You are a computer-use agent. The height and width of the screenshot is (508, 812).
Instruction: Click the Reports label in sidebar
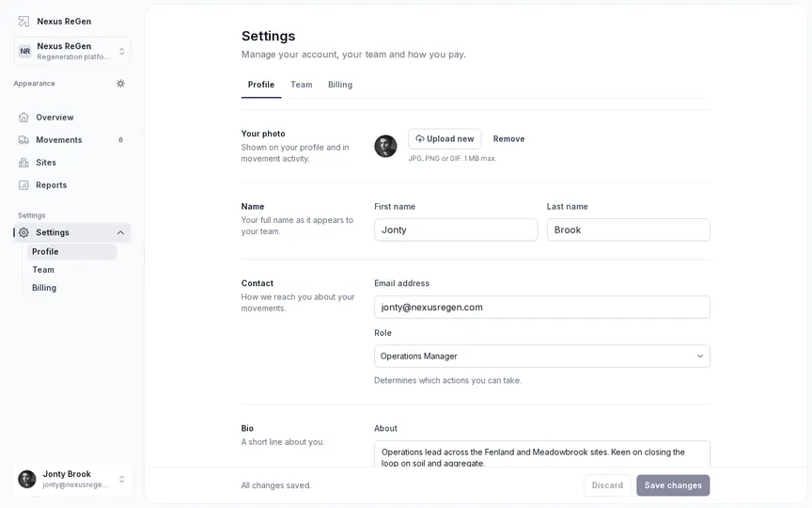tap(52, 185)
